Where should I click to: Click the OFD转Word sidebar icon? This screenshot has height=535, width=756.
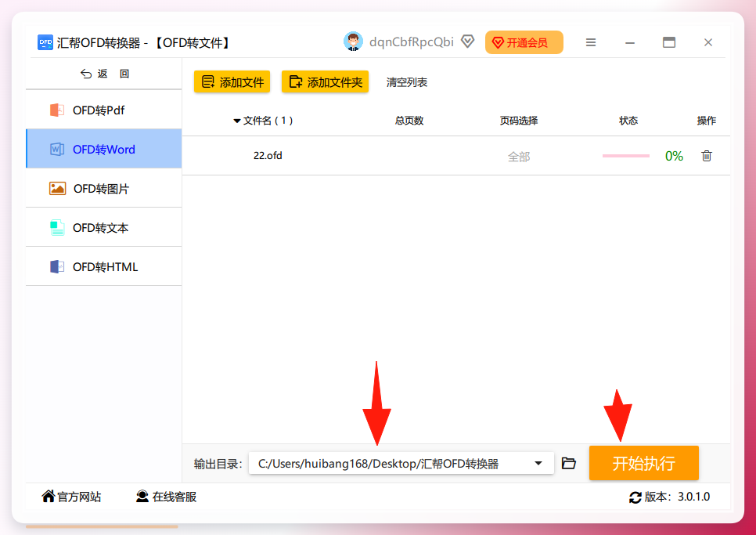[57, 149]
